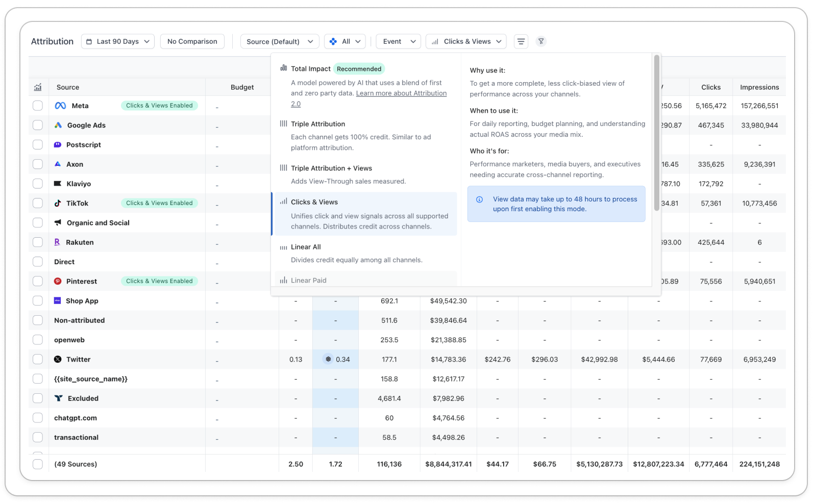The height and width of the screenshot is (504, 814).
Task: Click the Linear All bars icon
Action: point(284,247)
